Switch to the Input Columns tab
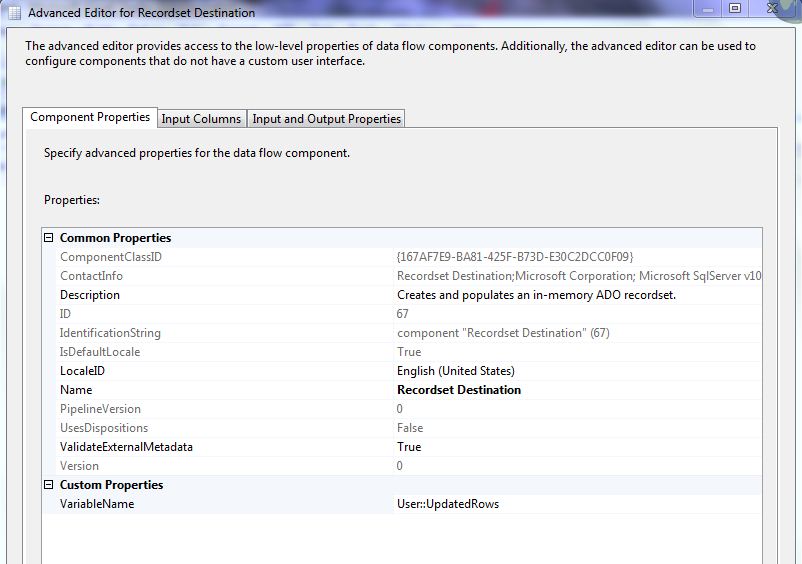 click(x=201, y=119)
